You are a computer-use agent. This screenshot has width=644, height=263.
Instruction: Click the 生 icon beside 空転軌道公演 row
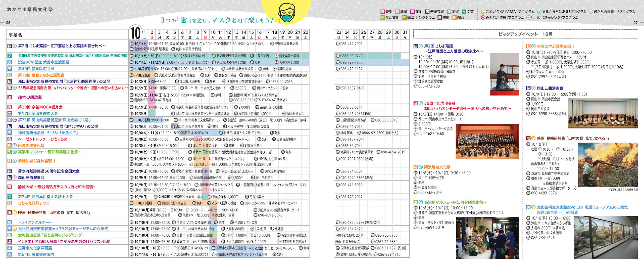10,235
